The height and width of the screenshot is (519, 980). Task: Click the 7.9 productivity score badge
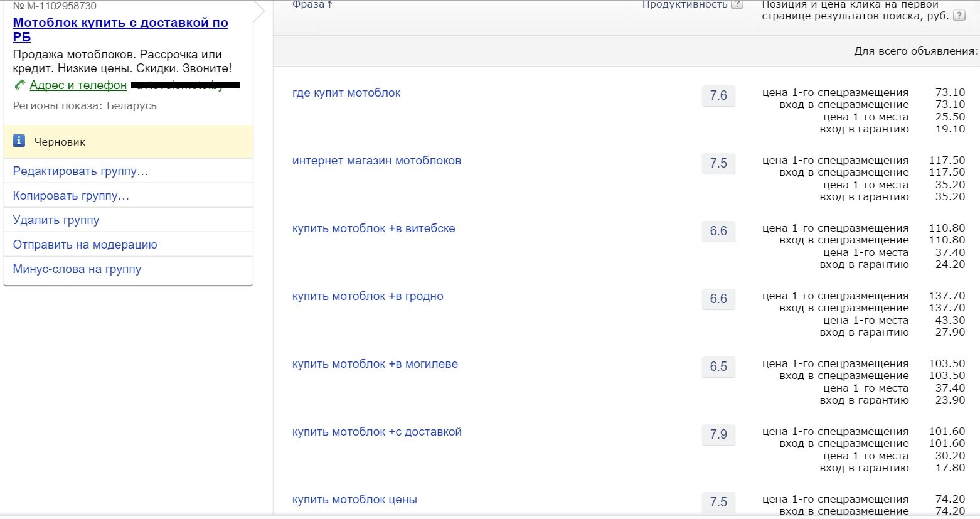[718, 434]
